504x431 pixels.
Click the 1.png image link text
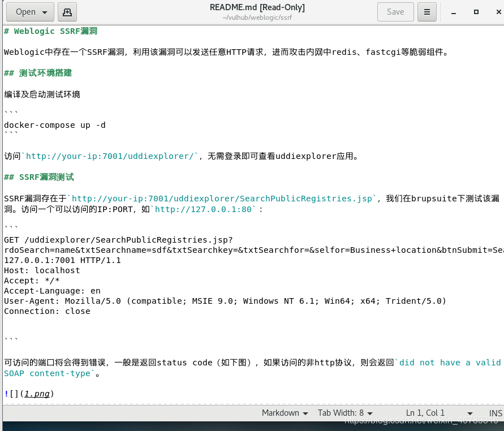pos(37,394)
